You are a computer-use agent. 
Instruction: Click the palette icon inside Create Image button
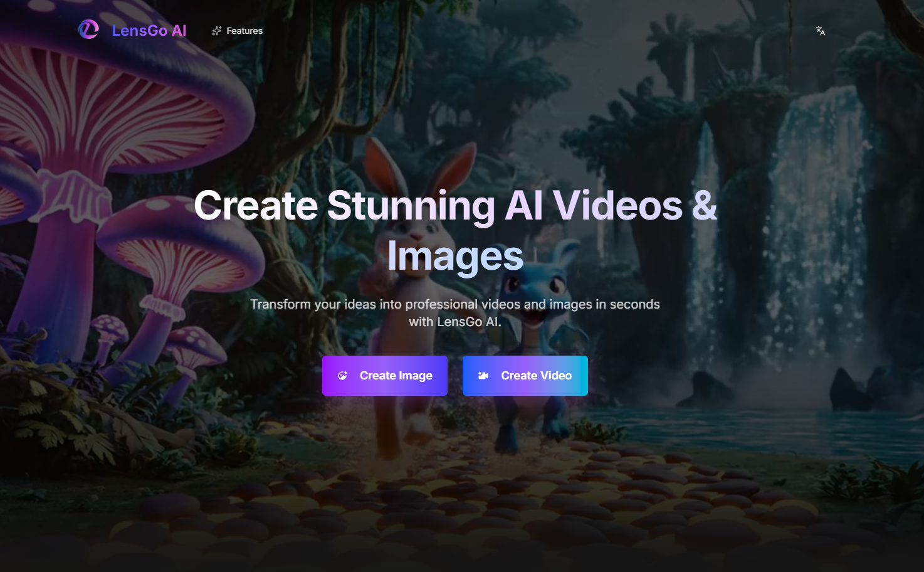coord(342,375)
